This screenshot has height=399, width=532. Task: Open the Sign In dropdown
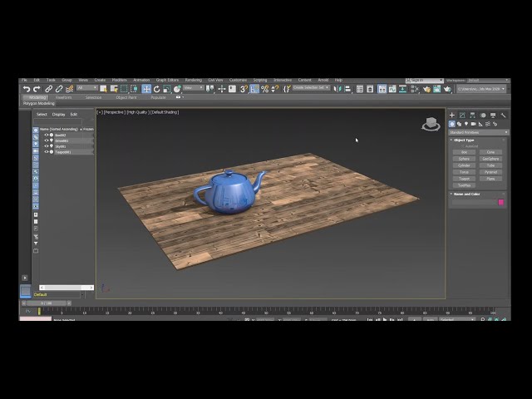pos(425,81)
